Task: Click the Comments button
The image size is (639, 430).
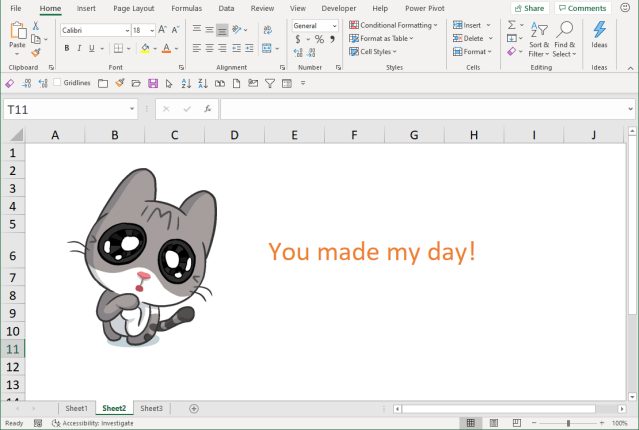Action: pos(582,8)
